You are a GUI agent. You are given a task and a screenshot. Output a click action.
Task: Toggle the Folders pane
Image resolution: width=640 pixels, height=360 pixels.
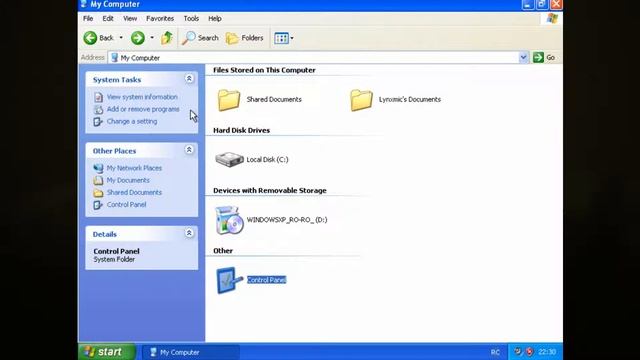point(244,38)
